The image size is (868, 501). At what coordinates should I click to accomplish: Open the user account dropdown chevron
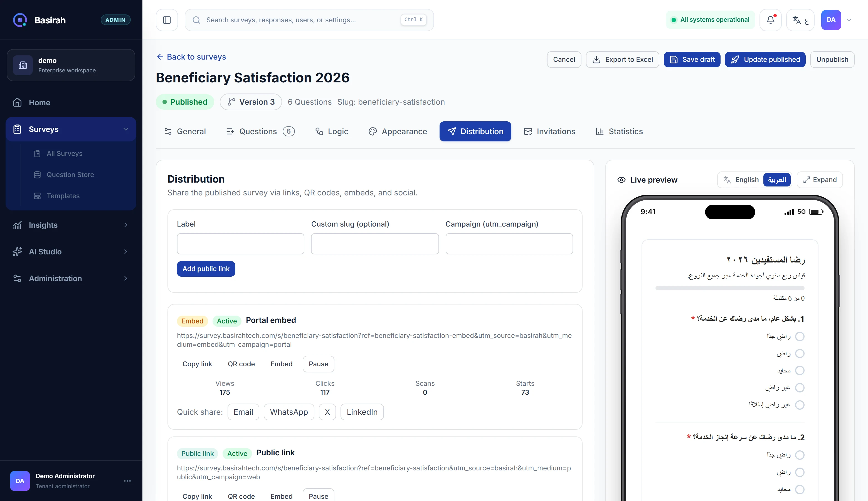tap(849, 20)
